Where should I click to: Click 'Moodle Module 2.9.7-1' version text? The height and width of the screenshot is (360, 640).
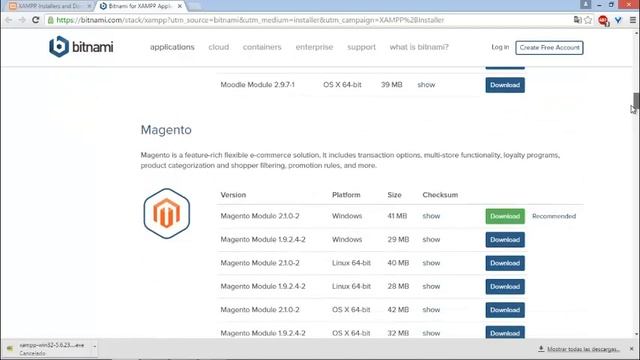(x=258, y=85)
